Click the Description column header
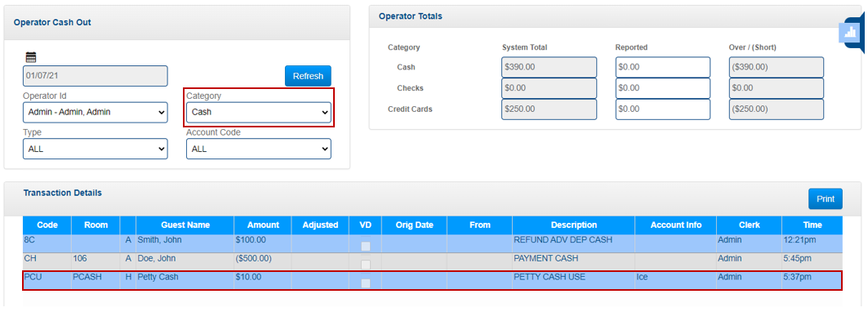This screenshot has width=868, height=312. pyautogui.click(x=573, y=225)
